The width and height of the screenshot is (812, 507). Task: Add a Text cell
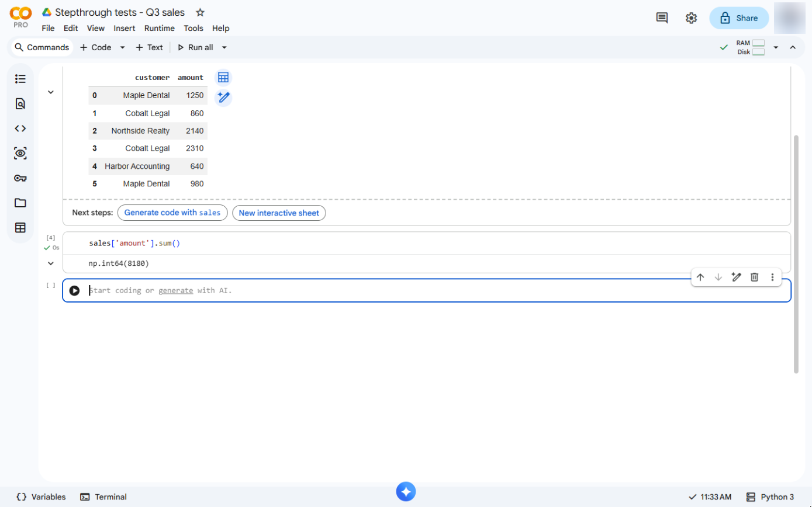(149, 47)
